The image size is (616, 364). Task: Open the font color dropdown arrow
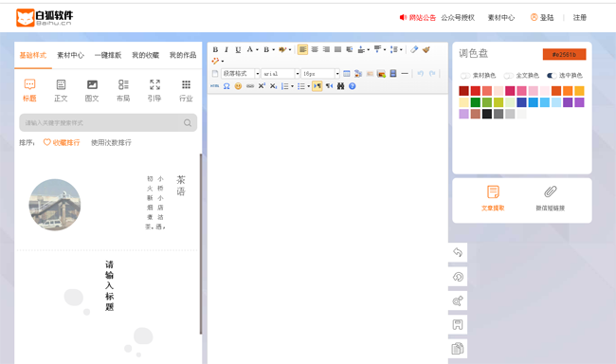pos(258,50)
